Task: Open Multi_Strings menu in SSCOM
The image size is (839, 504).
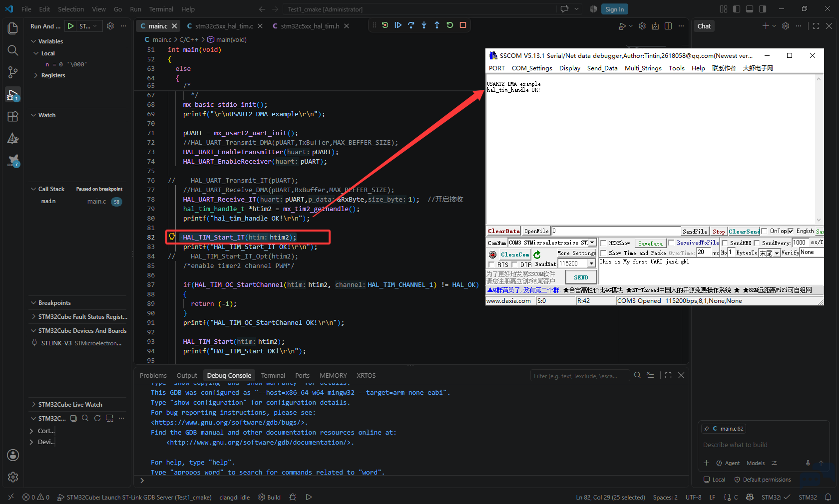Action: coord(643,68)
